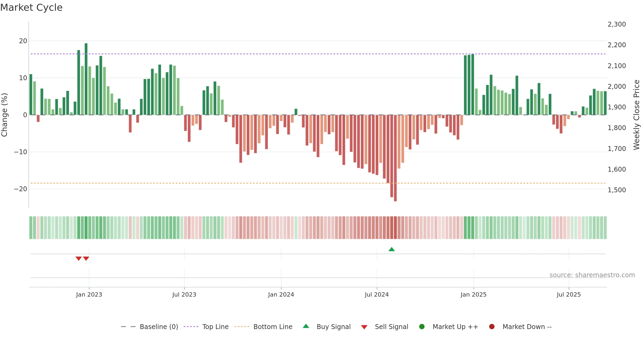Toggle Top Line legend entry

tap(206, 327)
